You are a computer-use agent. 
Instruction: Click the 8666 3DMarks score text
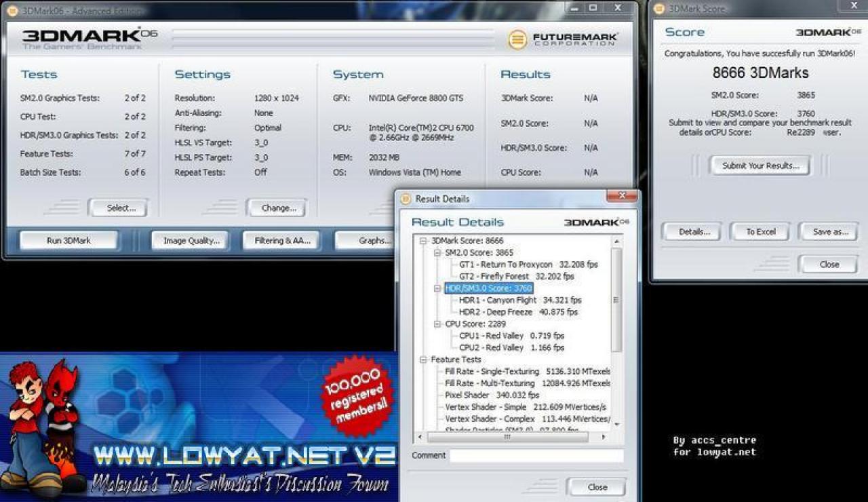pyautogui.click(x=760, y=73)
